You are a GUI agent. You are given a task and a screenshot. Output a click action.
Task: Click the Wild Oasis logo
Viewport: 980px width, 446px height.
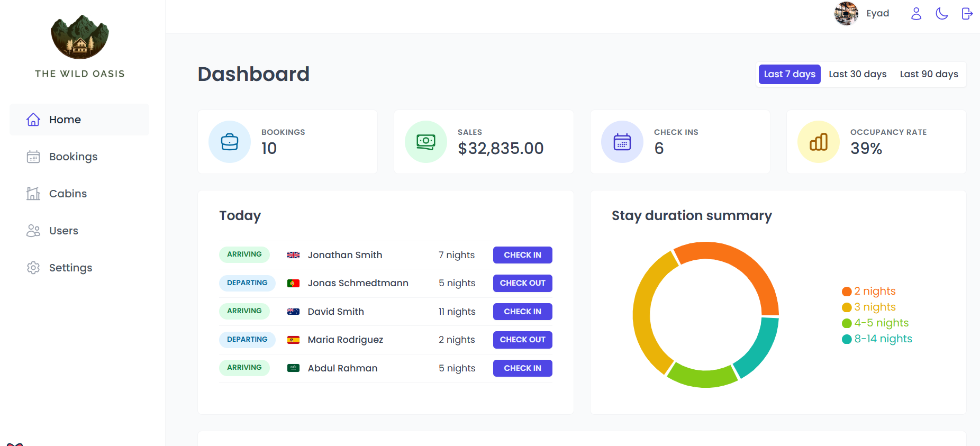tap(80, 37)
